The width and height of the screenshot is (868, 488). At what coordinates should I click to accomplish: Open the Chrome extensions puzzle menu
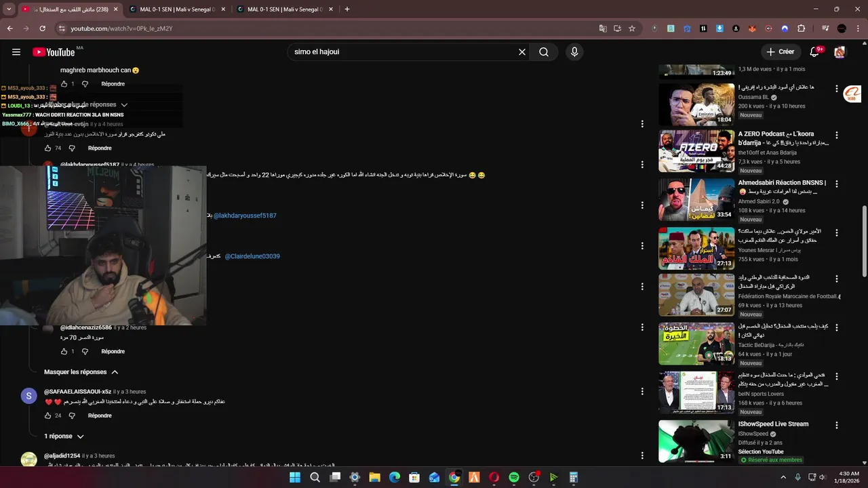tap(802, 28)
